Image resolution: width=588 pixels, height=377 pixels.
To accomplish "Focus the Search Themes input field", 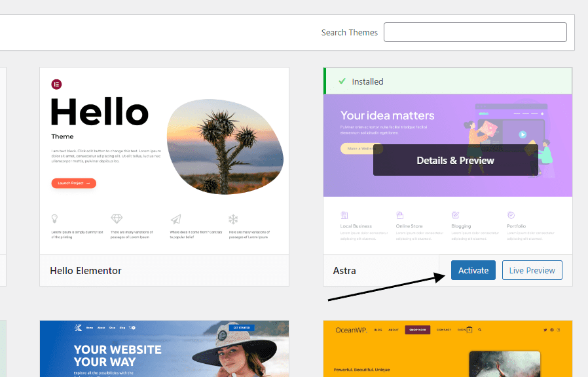I will tap(475, 32).
